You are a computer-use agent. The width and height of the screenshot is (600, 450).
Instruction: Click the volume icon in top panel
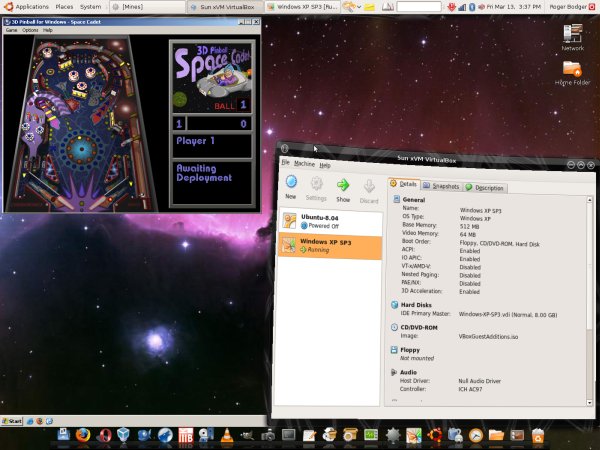coord(481,7)
